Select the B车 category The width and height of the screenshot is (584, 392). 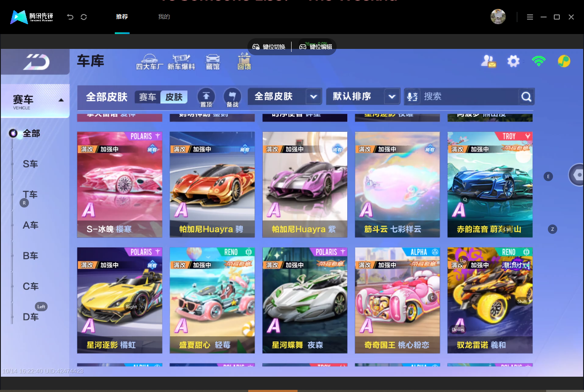click(30, 256)
